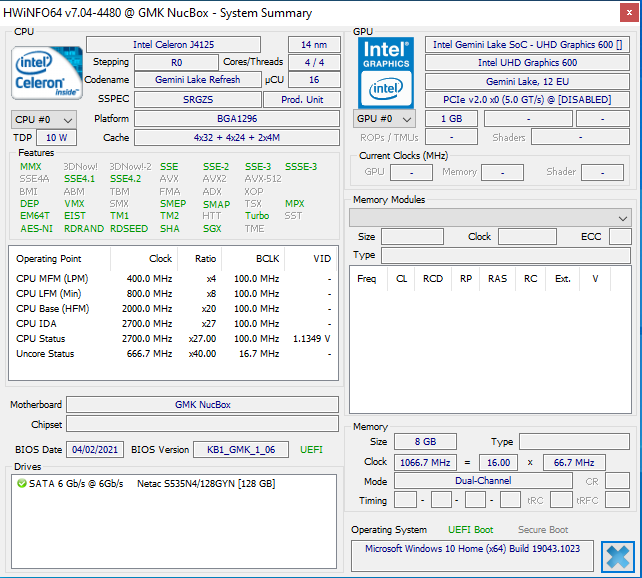
Task: Click the memory module Size field
Action: pyautogui.click(x=412, y=237)
